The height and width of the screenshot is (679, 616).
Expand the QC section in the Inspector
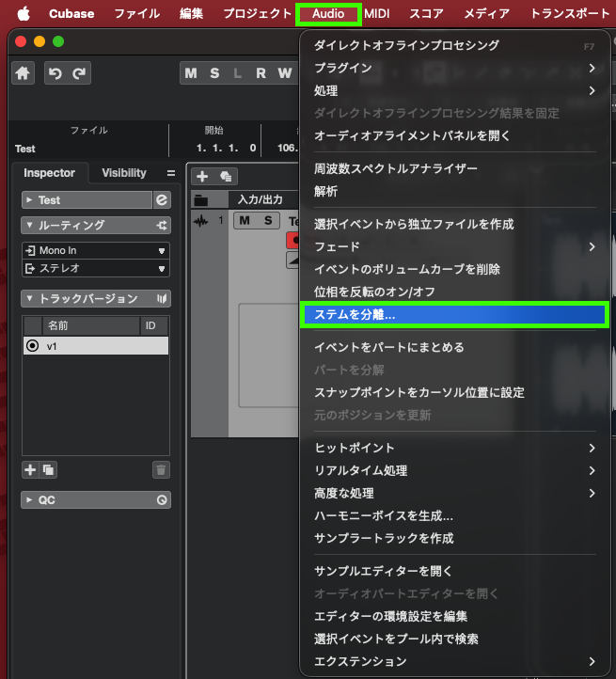30,500
